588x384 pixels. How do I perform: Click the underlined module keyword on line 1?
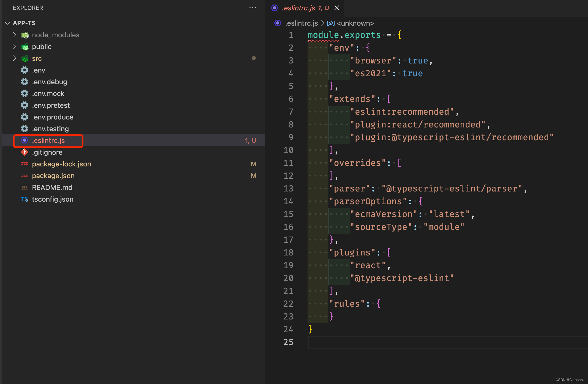coord(323,35)
